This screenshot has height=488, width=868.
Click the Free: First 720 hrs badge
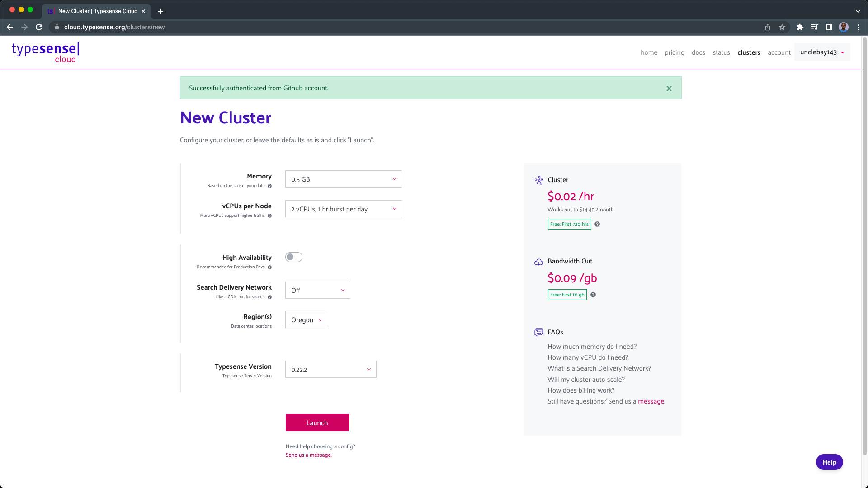click(x=569, y=224)
